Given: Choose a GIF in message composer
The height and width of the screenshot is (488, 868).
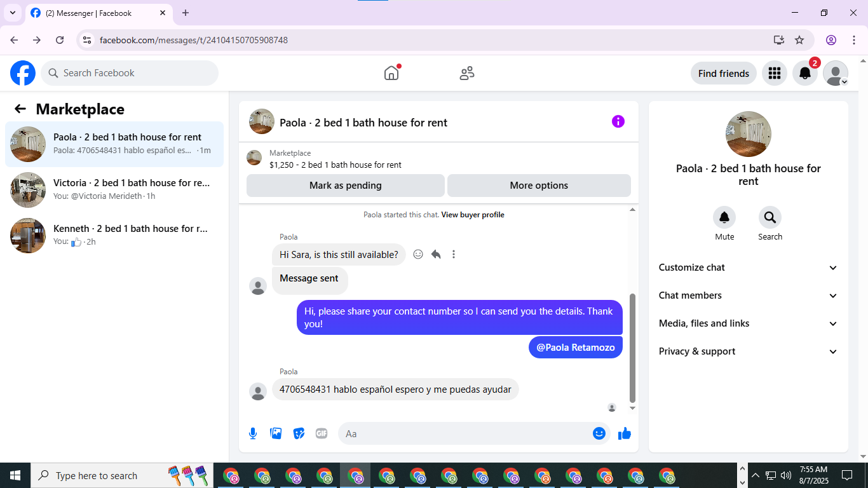Looking at the screenshot, I should point(322,433).
